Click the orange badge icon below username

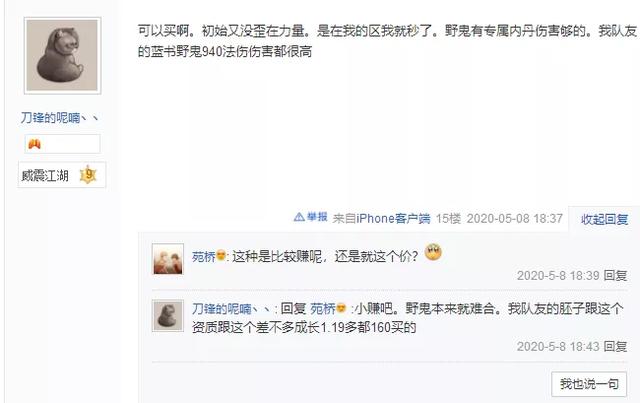[x=35, y=144]
